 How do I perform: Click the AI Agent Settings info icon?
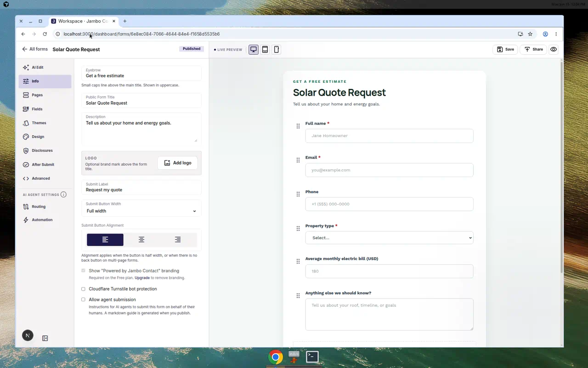63,195
